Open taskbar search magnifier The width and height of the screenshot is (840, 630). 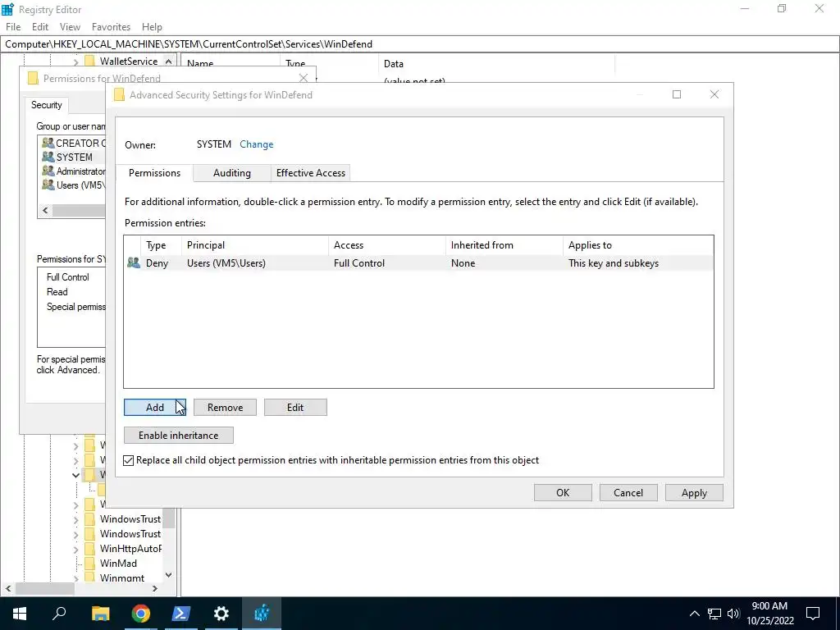pyautogui.click(x=59, y=613)
